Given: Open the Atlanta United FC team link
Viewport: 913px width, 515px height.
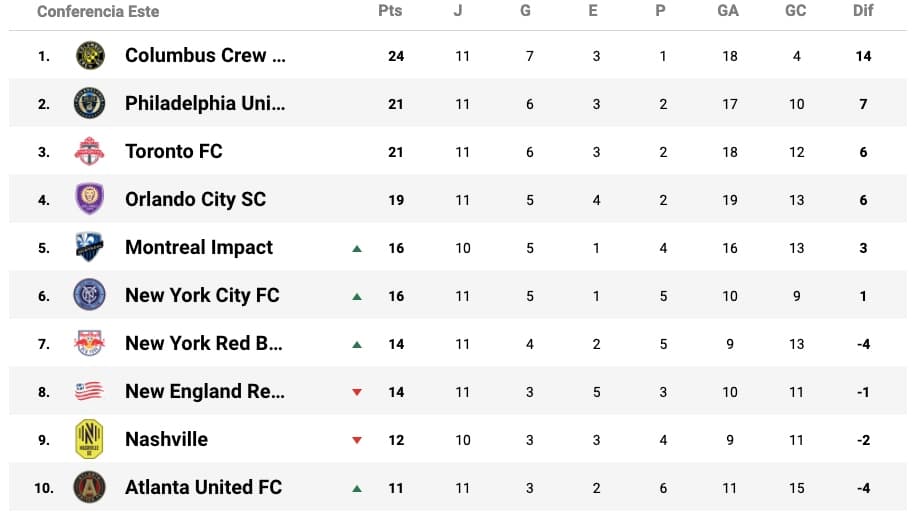Looking at the screenshot, I should pyautogui.click(x=203, y=487).
